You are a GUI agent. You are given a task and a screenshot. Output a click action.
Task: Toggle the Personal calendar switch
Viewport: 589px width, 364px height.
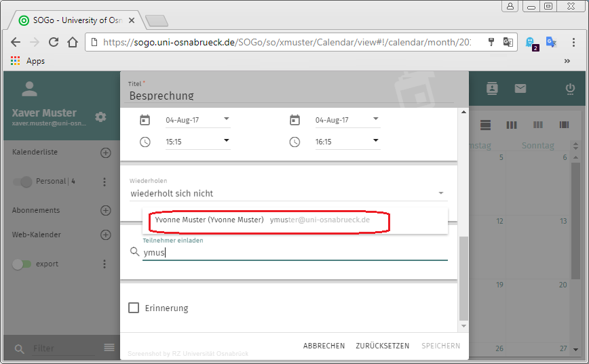(x=23, y=182)
